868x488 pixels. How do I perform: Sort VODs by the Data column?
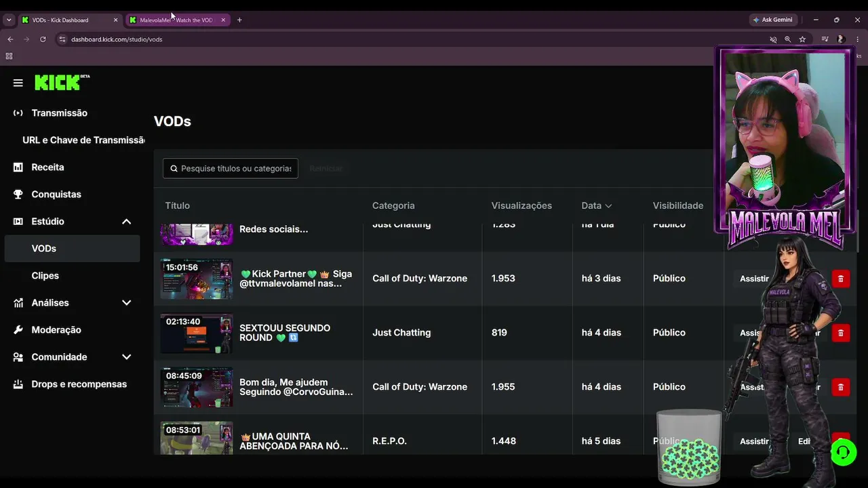pos(597,205)
